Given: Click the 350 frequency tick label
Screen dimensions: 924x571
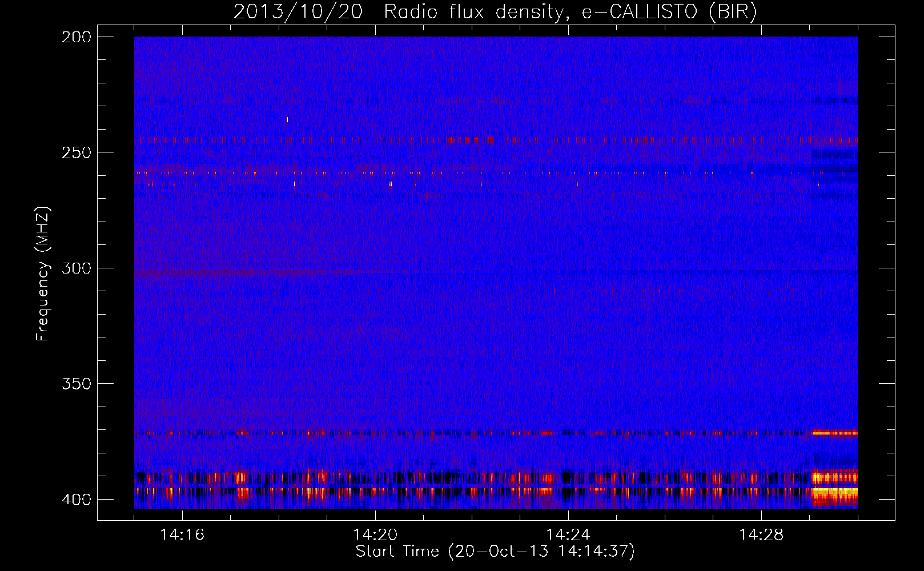Looking at the screenshot, I should (x=77, y=384).
